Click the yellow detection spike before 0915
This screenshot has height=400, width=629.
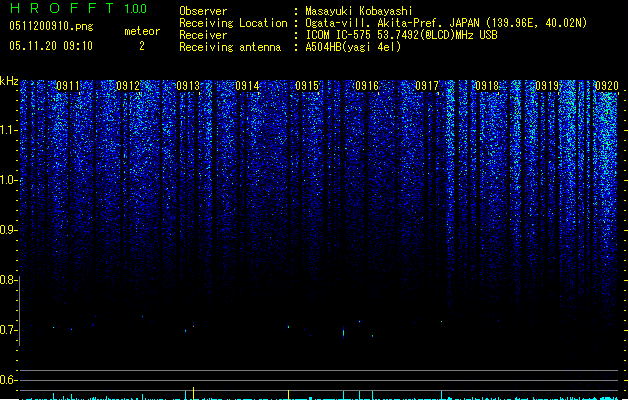288,394
